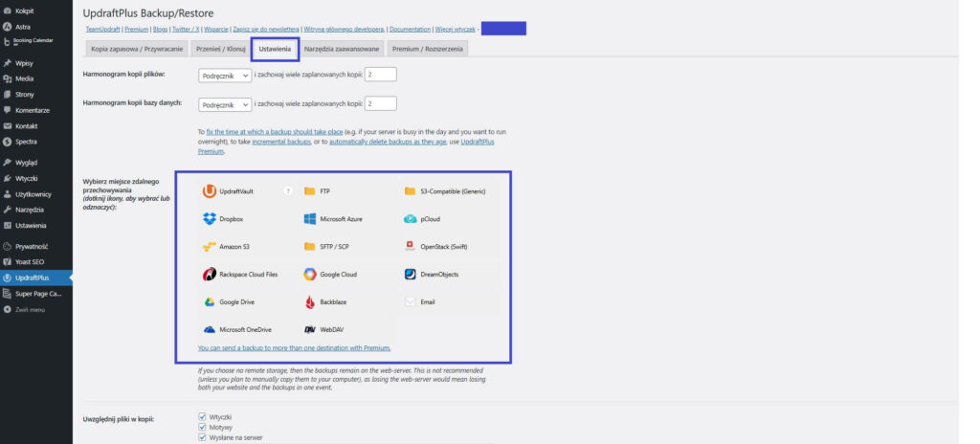Select the Microsoft OneDrive icon

[x=210, y=329]
